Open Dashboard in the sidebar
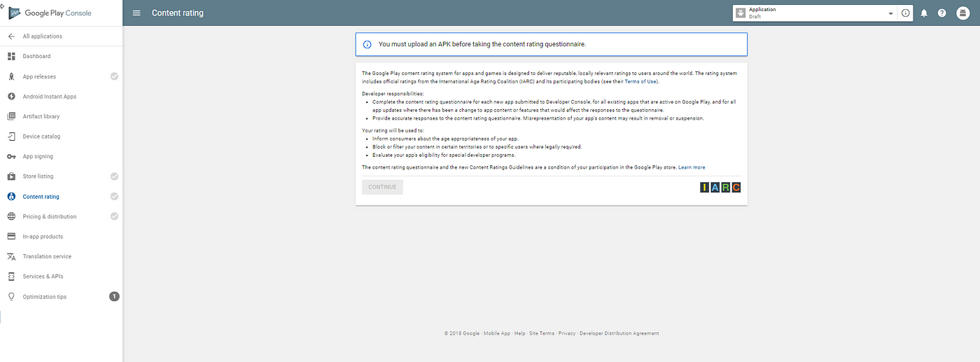This screenshot has height=362, width=980. (37, 56)
